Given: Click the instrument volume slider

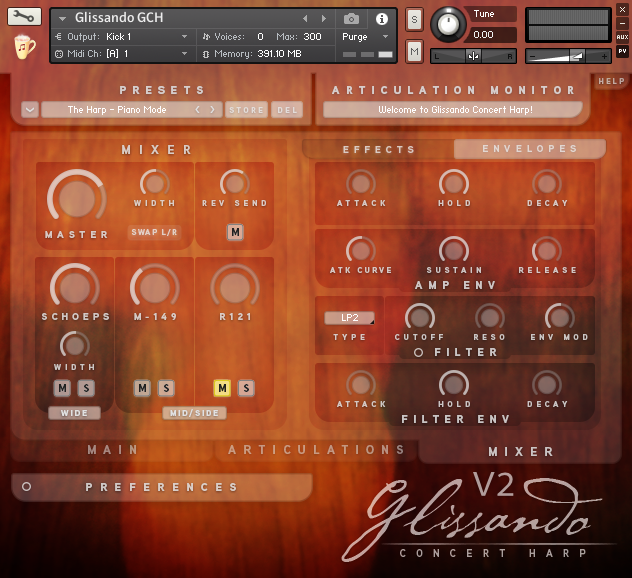Looking at the screenshot, I should [568, 56].
